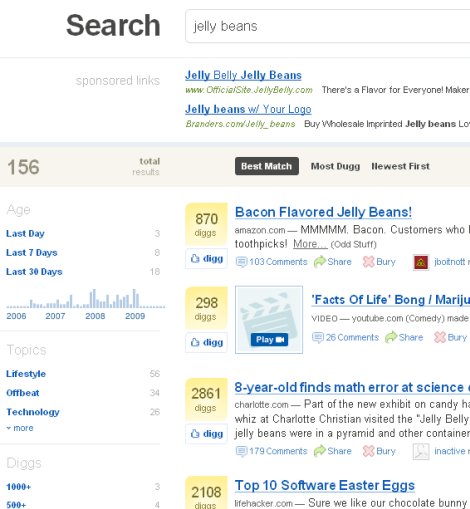Screen dimensions: 470x509
Task: Click thumbs-up icon on math error digg button
Action: pos(195,434)
